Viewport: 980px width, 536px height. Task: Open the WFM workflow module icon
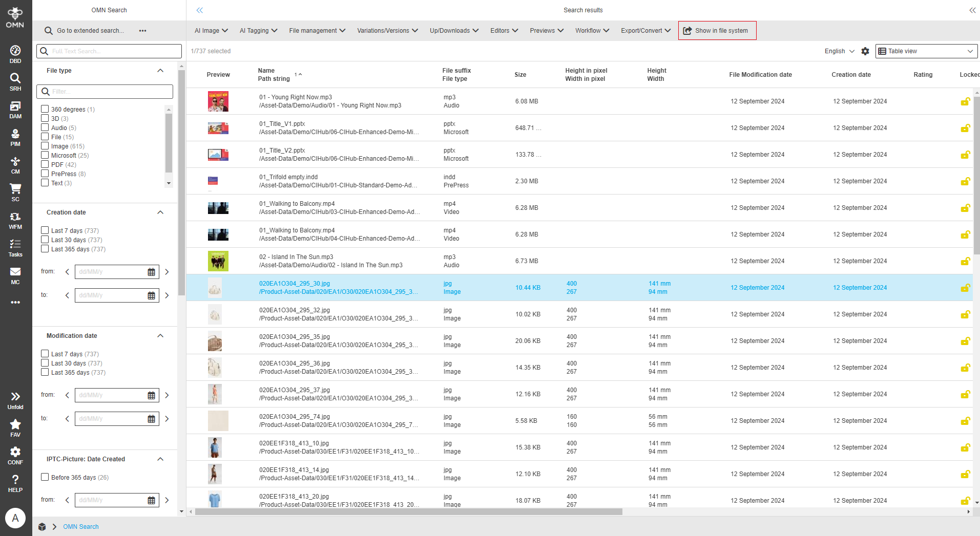[15, 220]
